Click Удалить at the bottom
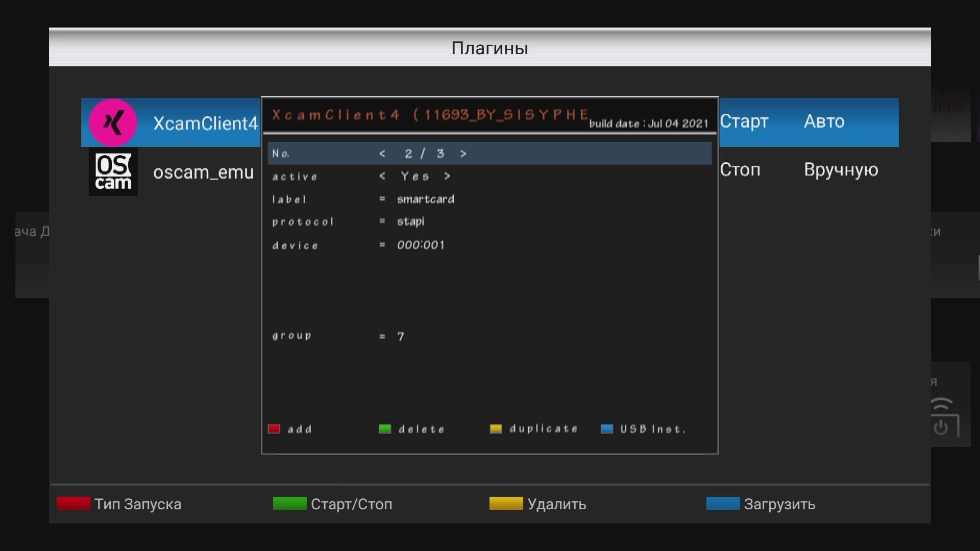The width and height of the screenshot is (980, 551). [557, 504]
